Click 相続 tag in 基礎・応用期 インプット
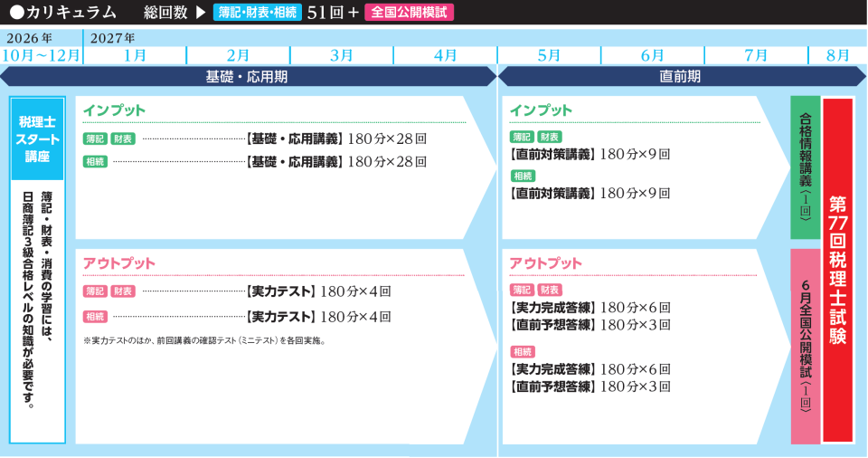The width and height of the screenshot is (868, 458). coord(95,161)
